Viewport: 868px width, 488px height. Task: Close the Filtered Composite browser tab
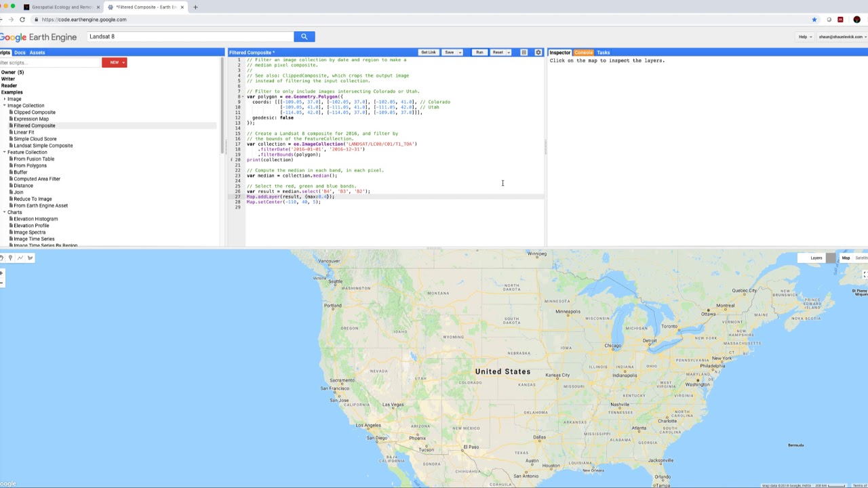[x=182, y=7]
